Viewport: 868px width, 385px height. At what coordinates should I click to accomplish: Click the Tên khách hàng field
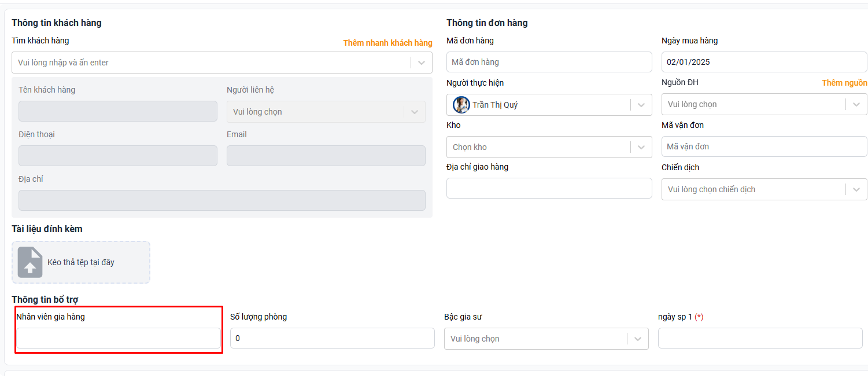118,111
